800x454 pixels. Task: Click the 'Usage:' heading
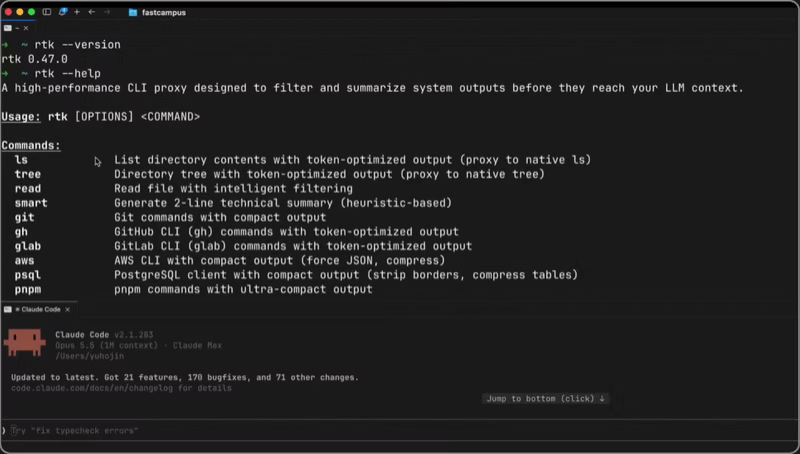(x=21, y=117)
